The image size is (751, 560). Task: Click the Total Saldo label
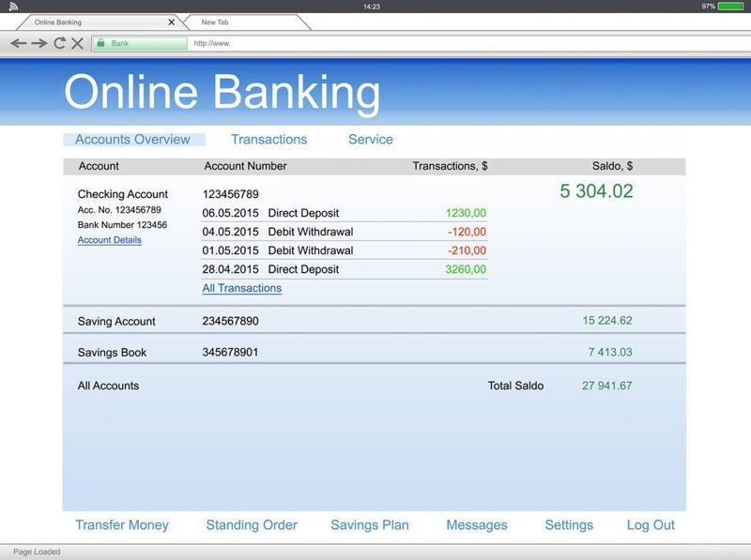pos(515,386)
